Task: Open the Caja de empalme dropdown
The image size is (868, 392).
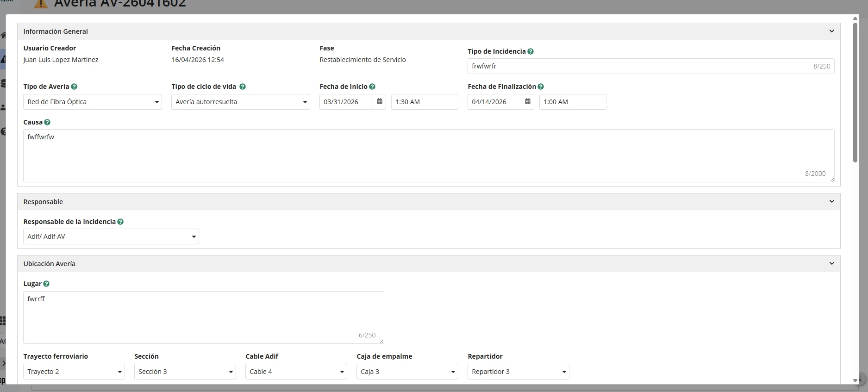Action: coord(407,372)
